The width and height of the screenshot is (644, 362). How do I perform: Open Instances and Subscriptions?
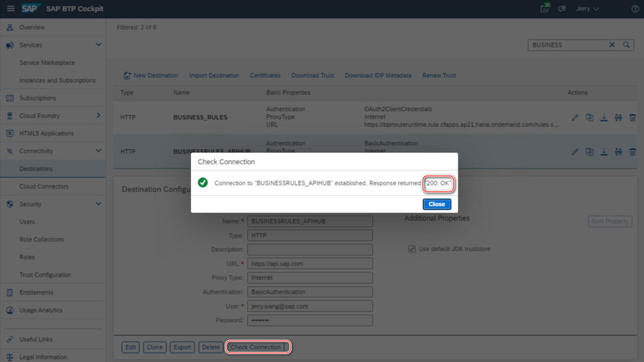[x=57, y=80]
